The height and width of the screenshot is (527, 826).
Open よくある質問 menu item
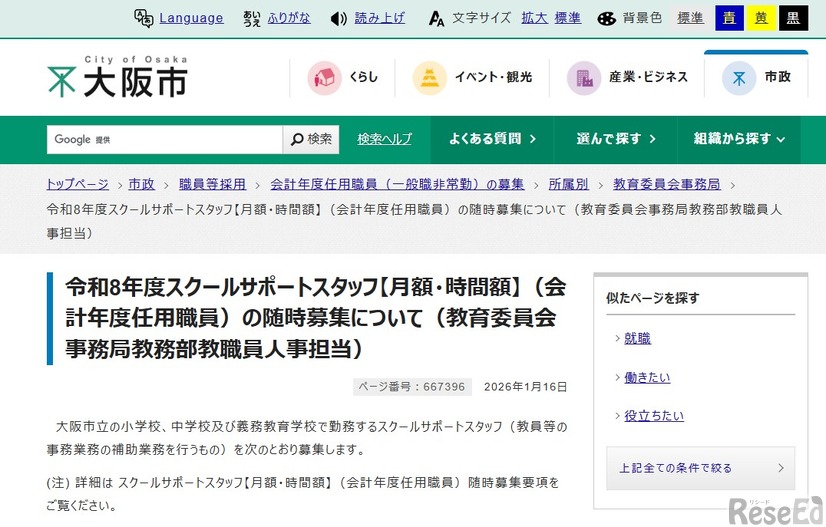492,139
